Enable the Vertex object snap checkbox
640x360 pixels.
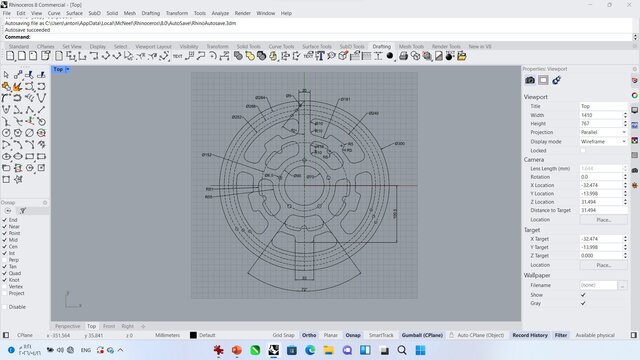click(x=5, y=287)
